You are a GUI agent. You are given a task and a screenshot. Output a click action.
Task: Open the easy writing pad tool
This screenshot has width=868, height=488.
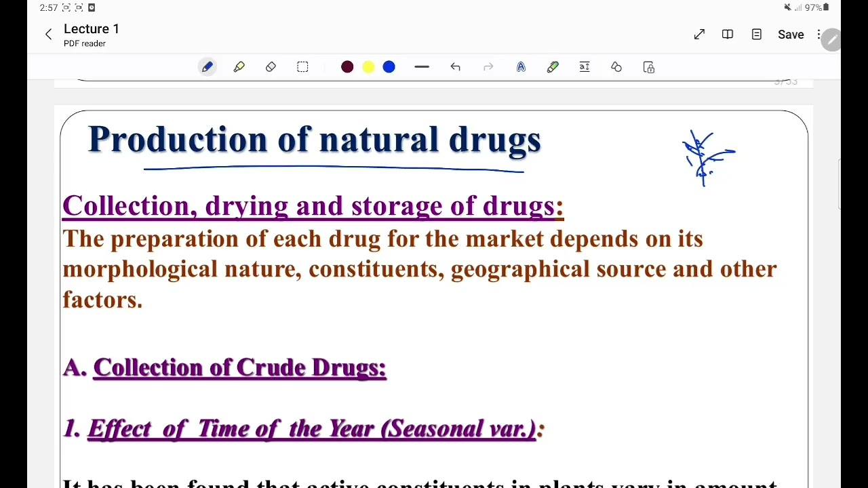coord(585,67)
